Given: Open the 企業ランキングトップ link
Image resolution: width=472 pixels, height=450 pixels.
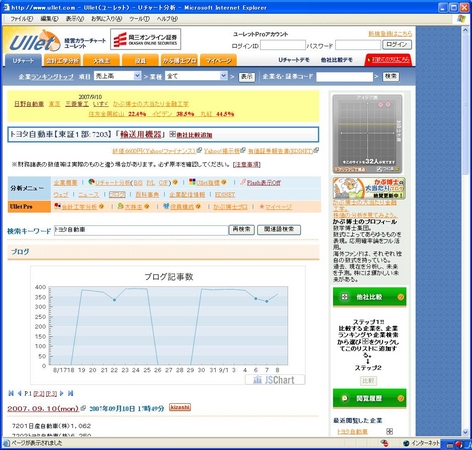Looking at the screenshot, I should [x=46, y=77].
